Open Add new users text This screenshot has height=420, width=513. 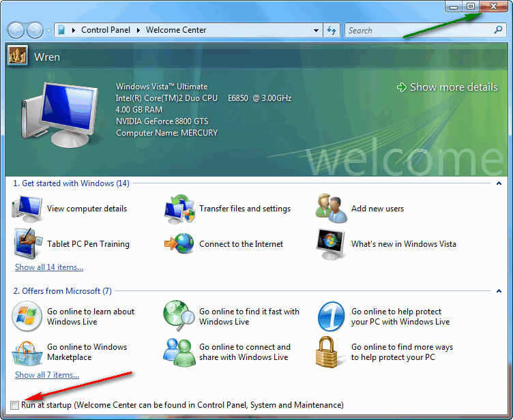point(377,209)
